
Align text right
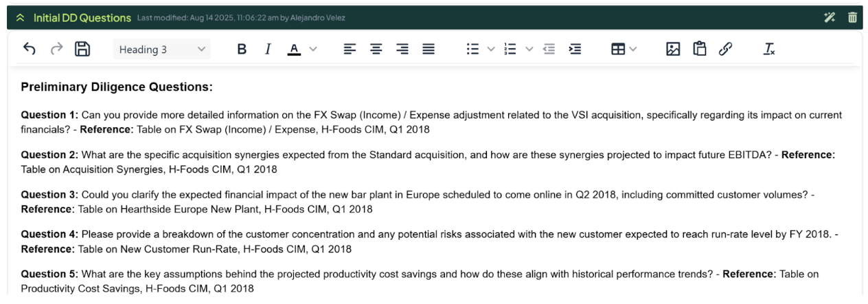[402, 50]
